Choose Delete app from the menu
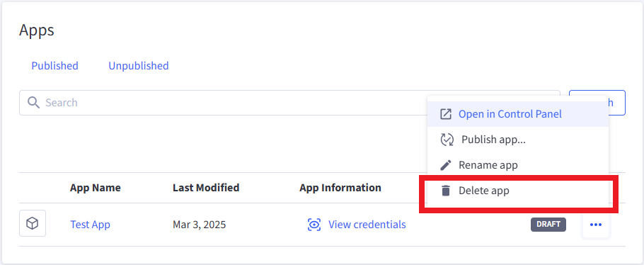The image size is (644, 265). coord(518,191)
